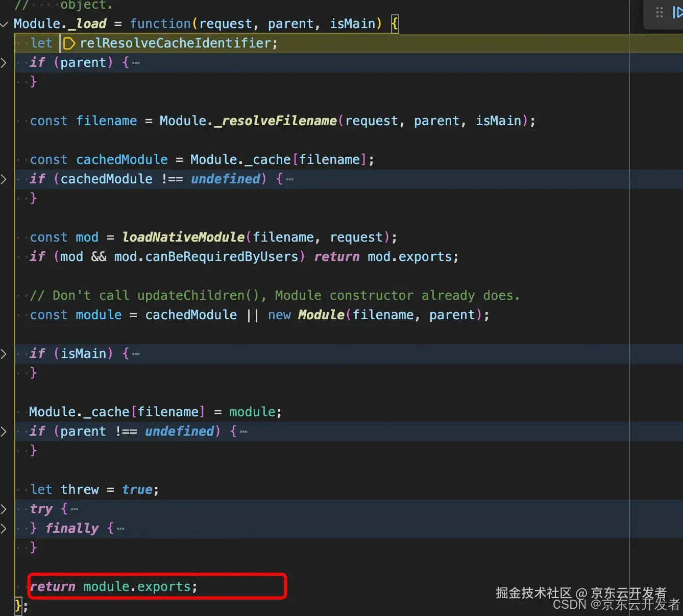Click 'const module' variable declaration
Screen dimensions: 683x616
pyautogui.click(x=76, y=315)
